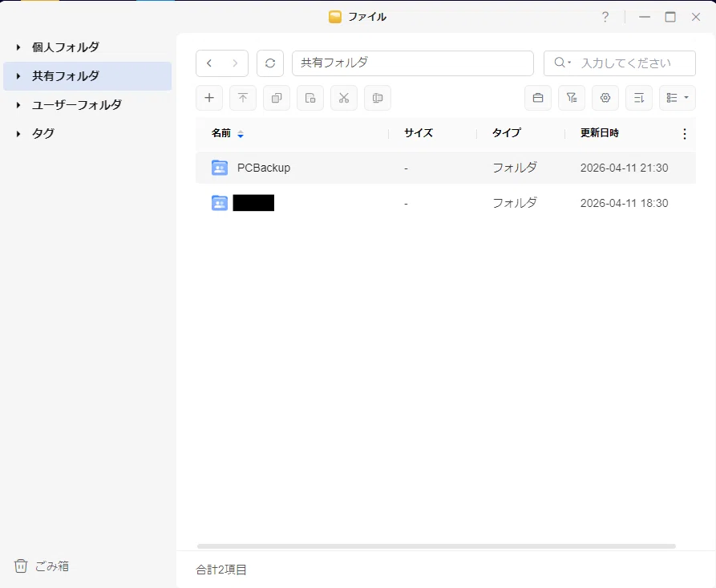Click the date 2026-04-11 21:30
Image resolution: width=716 pixels, height=588 pixels.
[625, 168]
